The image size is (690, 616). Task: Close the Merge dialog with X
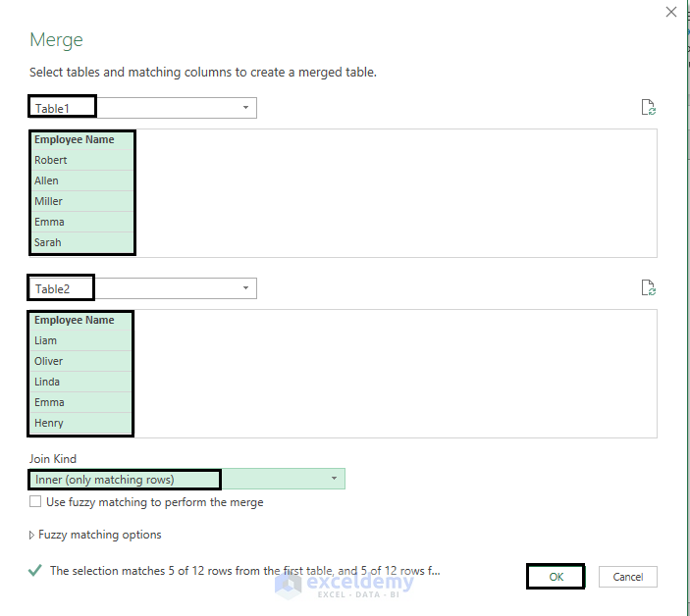tap(671, 13)
